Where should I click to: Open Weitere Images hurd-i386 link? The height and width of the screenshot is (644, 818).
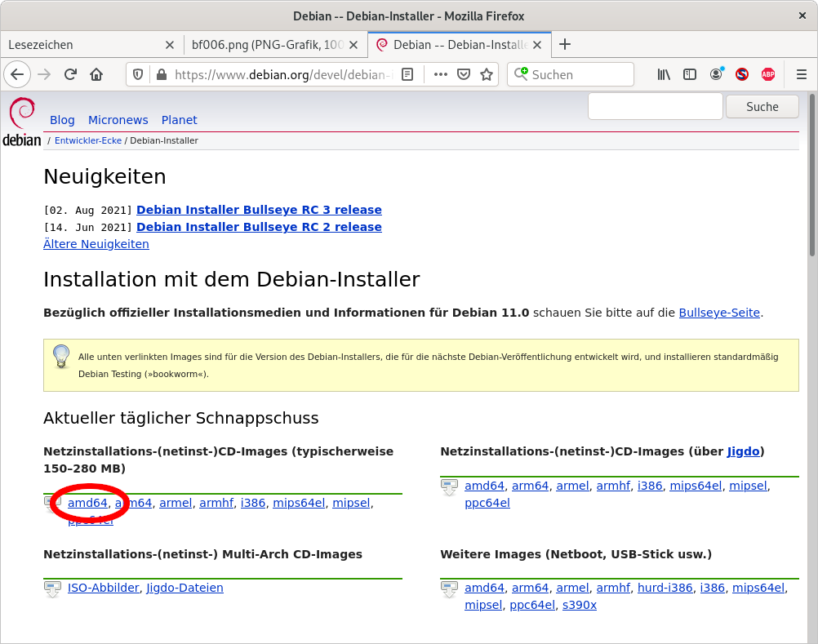coord(665,588)
